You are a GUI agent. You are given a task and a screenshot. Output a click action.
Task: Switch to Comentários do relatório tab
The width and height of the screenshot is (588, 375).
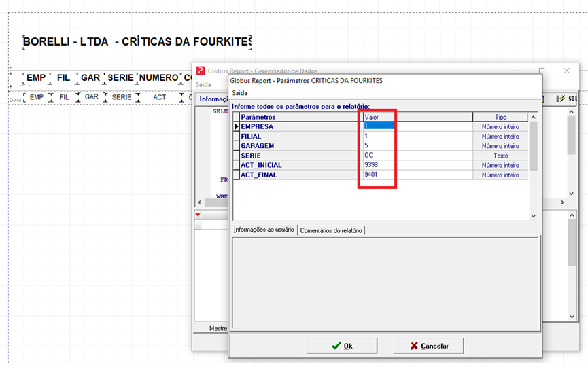tap(331, 230)
